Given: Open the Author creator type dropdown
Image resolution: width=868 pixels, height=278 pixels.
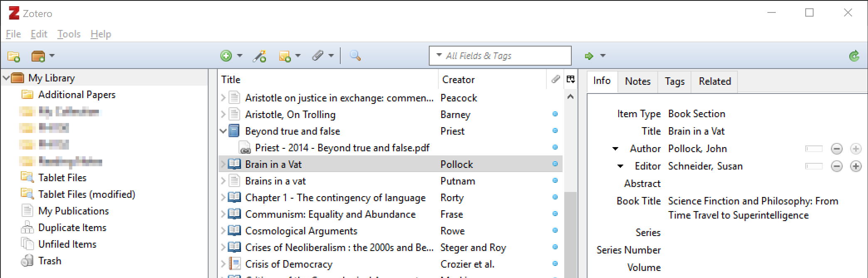Looking at the screenshot, I should pos(615,149).
